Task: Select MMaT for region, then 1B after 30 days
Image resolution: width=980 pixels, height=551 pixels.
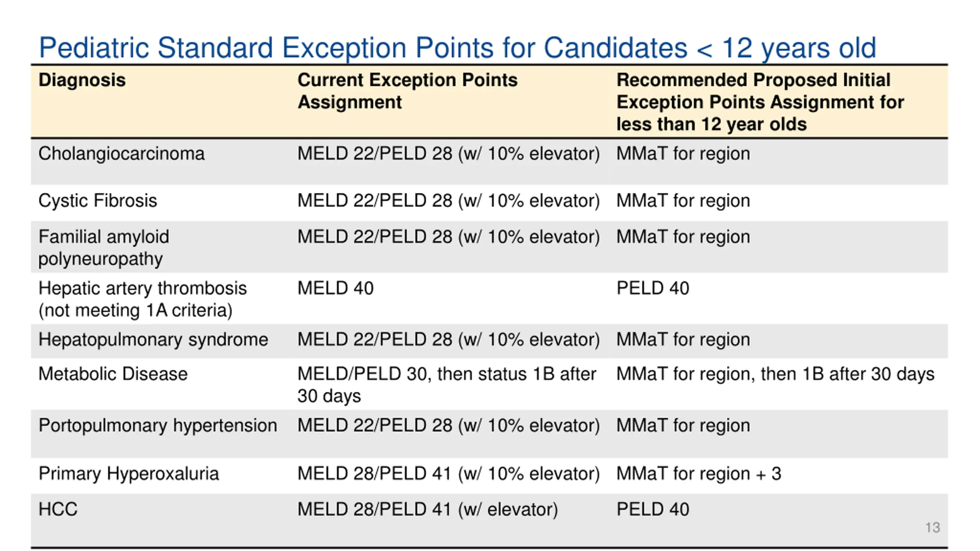Action: (775, 374)
